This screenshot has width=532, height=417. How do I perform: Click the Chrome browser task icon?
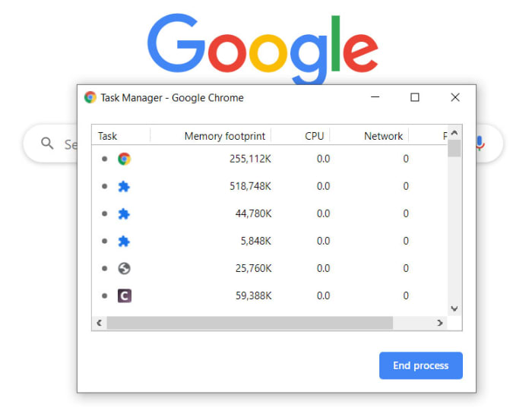click(x=124, y=159)
